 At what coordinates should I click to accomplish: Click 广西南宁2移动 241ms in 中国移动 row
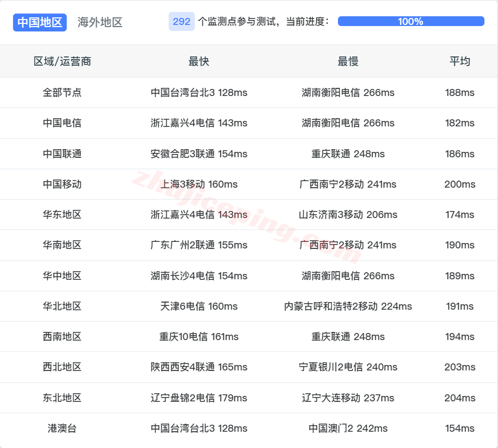coord(348,184)
